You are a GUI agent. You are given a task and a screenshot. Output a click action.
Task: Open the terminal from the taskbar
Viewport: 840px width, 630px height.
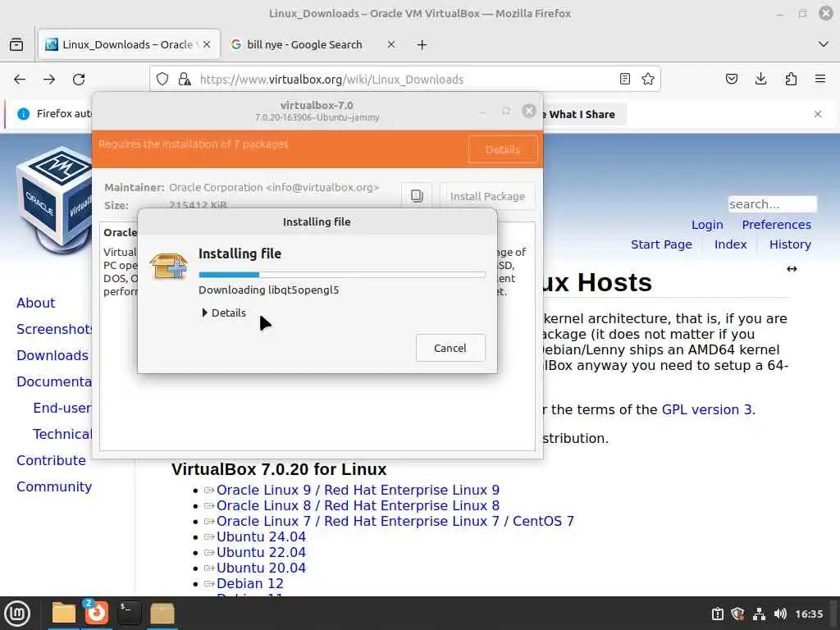pyautogui.click(x=129, y=614)
